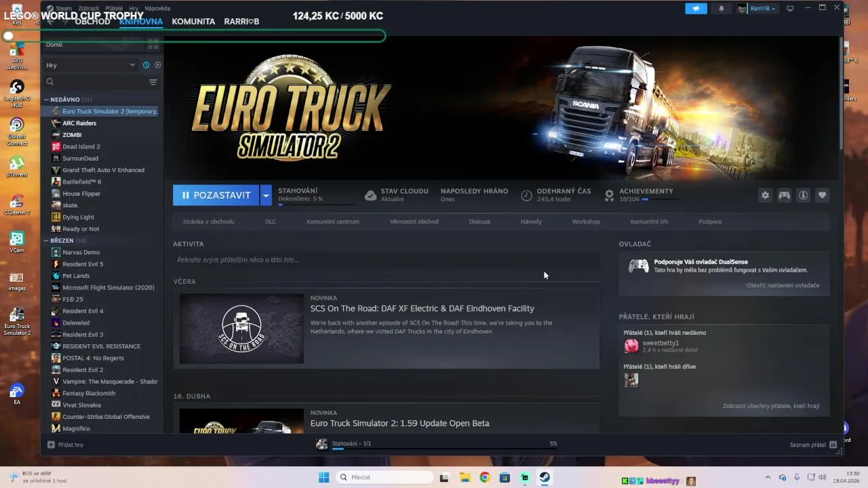Click the ZOMBI game icon

pos(56,135)
